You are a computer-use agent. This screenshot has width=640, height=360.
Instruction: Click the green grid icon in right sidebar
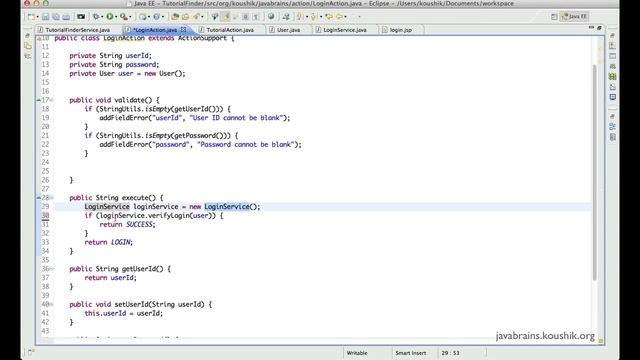[x=612, y=76]
